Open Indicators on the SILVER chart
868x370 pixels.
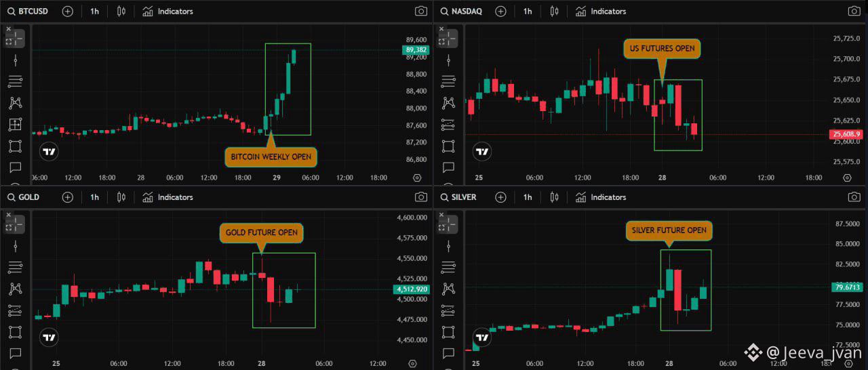601,197
